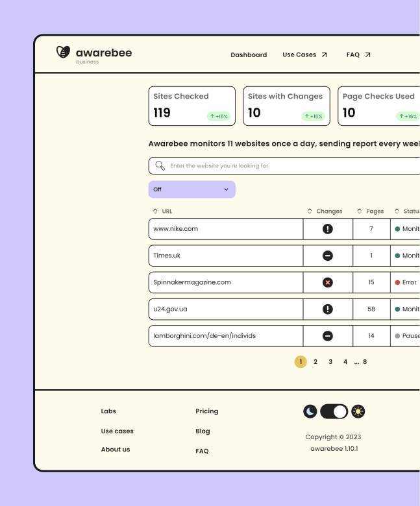Open the Dashboard nav item

coord(249,55)
